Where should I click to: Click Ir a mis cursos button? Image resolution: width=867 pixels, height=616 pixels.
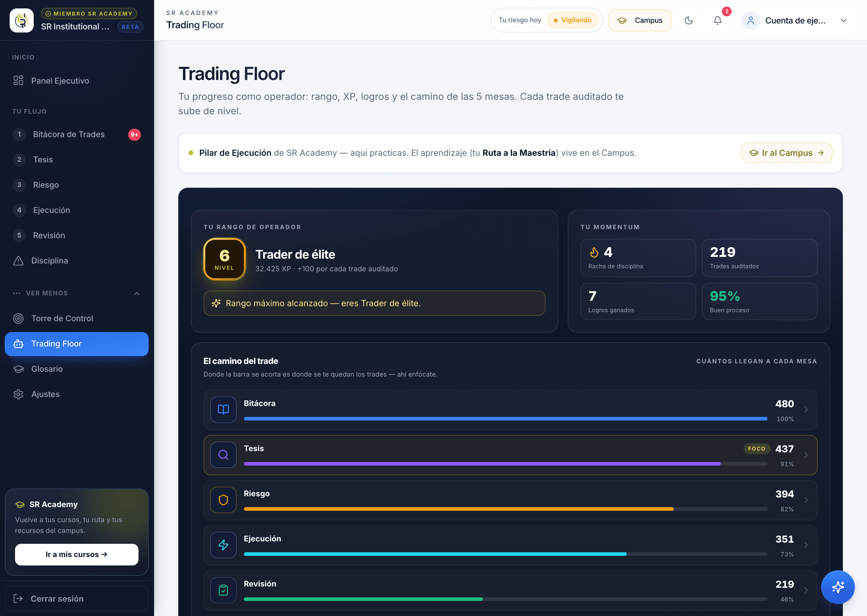tap(77, 555)
